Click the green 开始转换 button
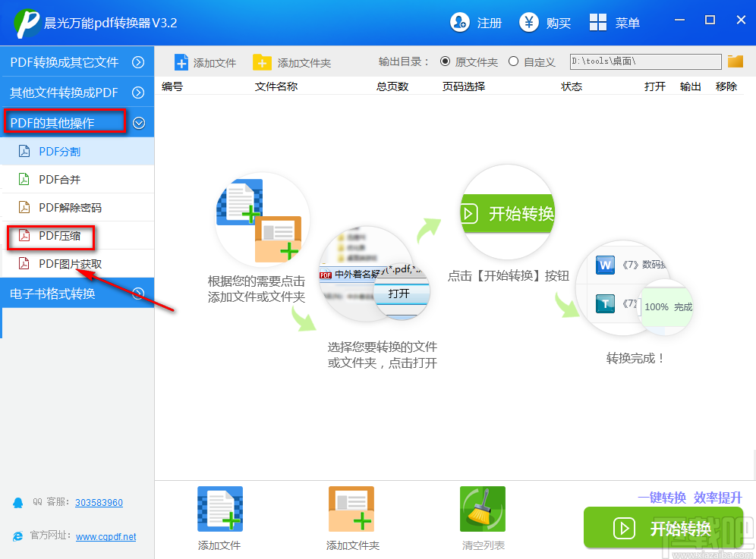 (x=663, y=528)
